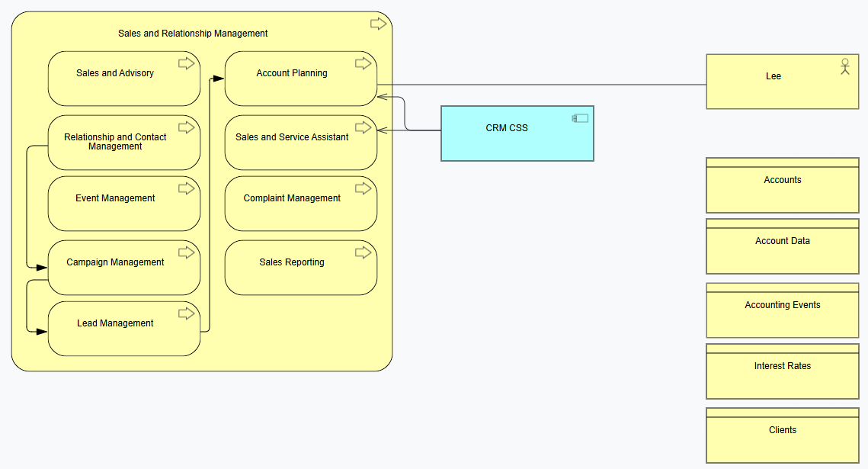Select the Interest Rates data object

[x=782, y=371]
